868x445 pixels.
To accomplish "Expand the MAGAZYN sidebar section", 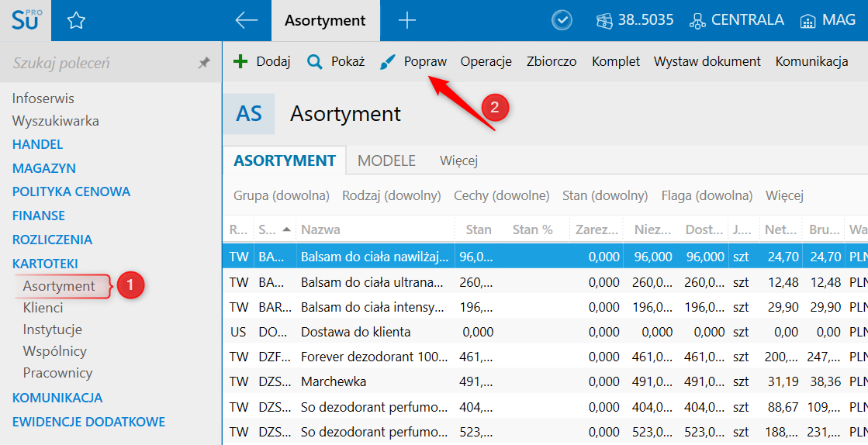I will pos(44,168).
